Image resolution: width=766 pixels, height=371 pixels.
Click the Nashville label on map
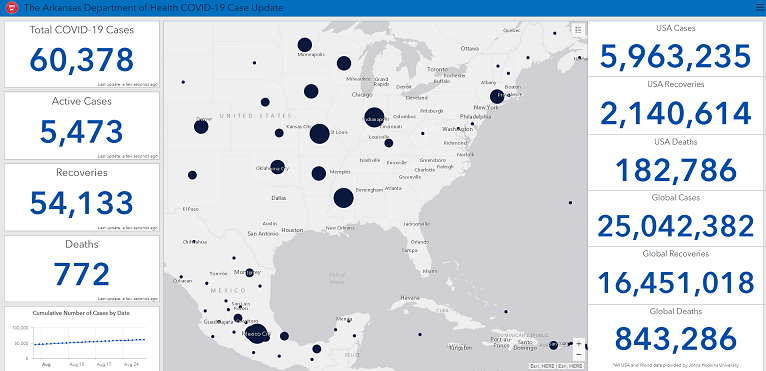[370, 160]
